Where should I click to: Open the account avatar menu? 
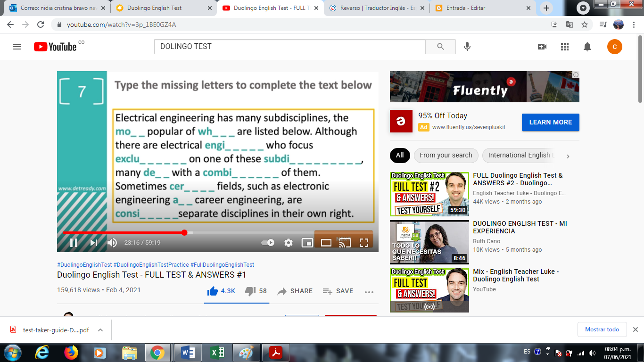point(615,47)
